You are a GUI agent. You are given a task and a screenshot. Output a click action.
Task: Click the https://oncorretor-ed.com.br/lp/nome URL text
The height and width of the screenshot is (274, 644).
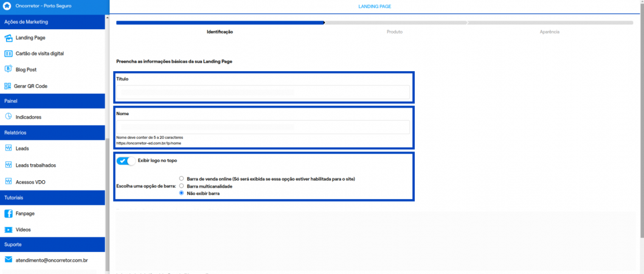(x=148, y=143)
